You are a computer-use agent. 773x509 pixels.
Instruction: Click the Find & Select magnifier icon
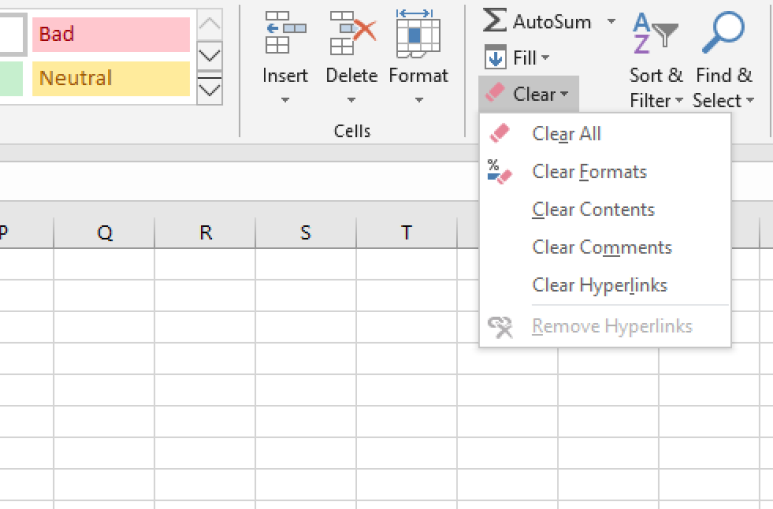(x=723, y=32)
